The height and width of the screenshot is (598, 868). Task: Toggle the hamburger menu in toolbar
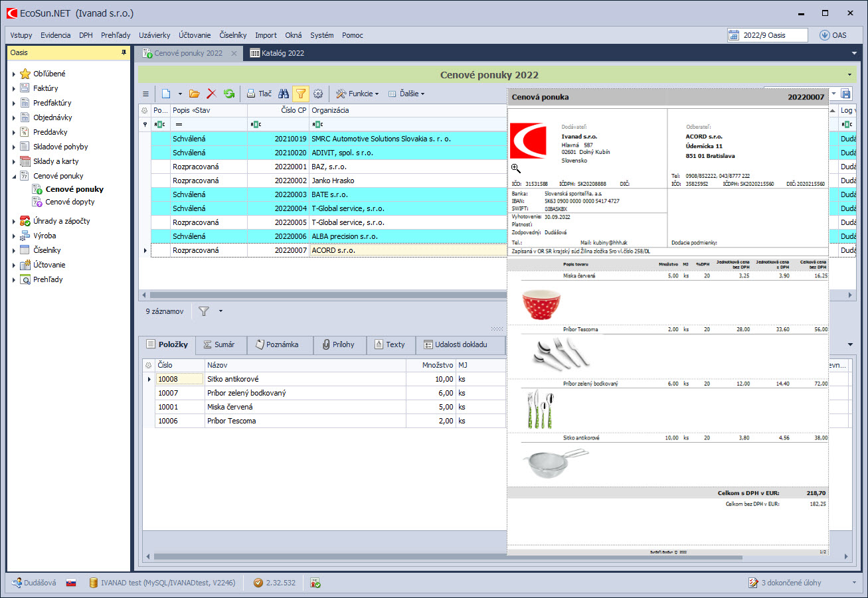click(x=146, y=94)
